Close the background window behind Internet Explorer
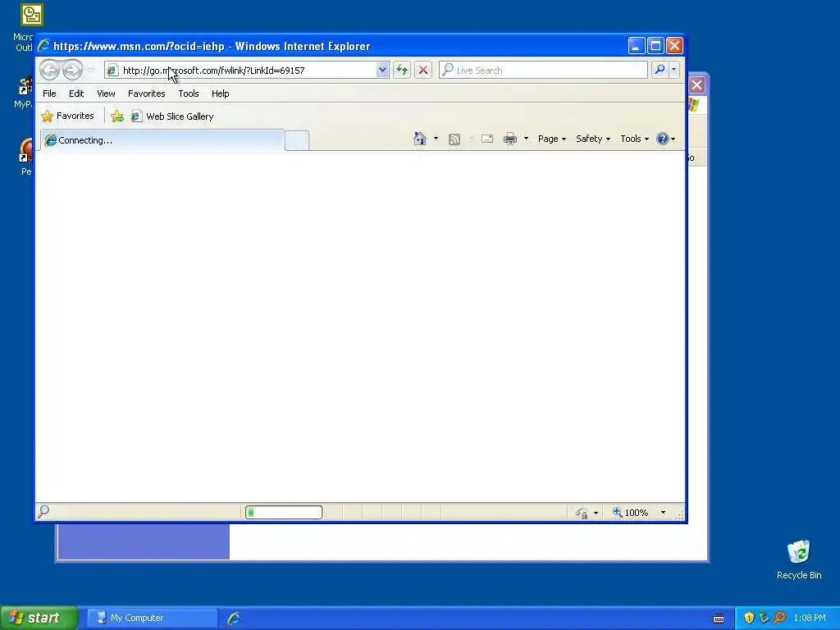This screenshot has width=840, height=630. click(697, 84)
